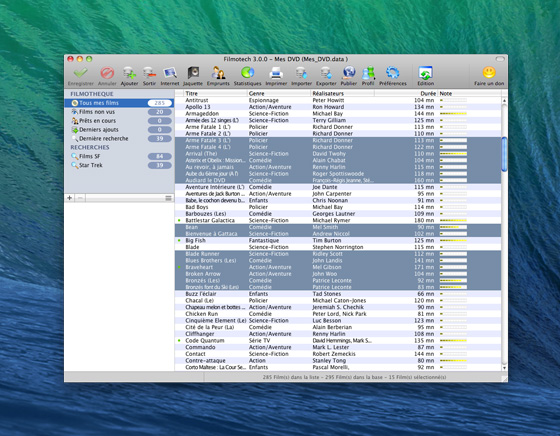
Task: Open the sidebar list options handle
Action: 169,198
